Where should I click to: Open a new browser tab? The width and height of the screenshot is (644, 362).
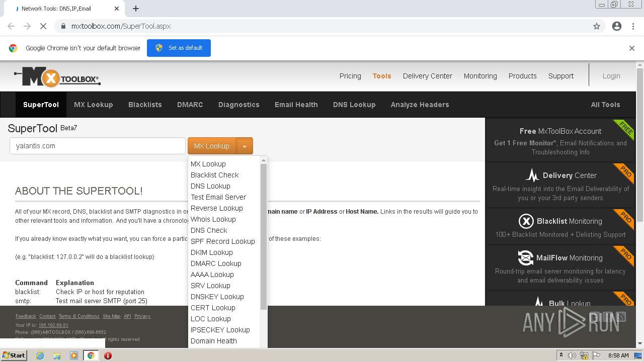[136, 9]
